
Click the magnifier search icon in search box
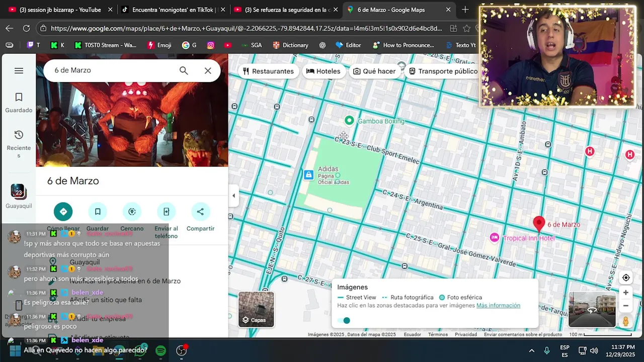(184, 70)
